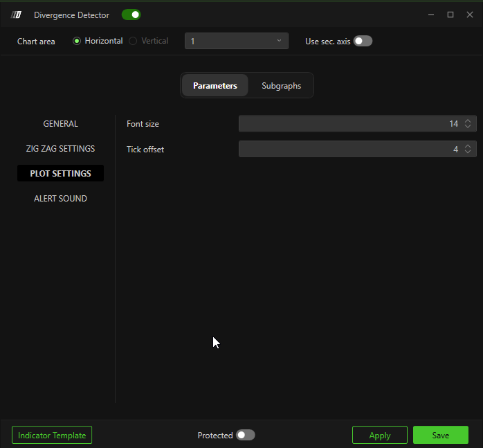Open the ALERT SOUND section
Screen dimensions: 483x448
61,199
